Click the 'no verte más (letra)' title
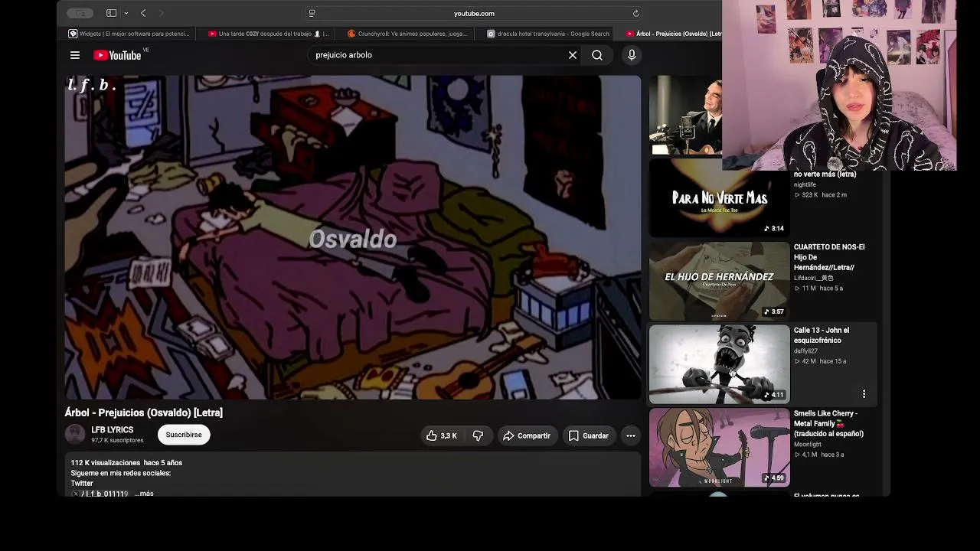The image size is (980, 551). [825, 174]
